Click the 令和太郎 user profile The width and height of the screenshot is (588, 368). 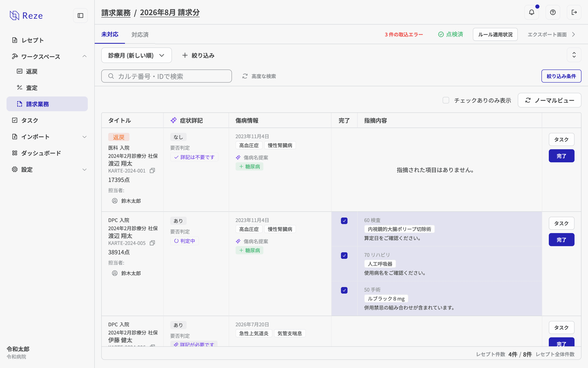pyautogui.click(x=18, y=353)
